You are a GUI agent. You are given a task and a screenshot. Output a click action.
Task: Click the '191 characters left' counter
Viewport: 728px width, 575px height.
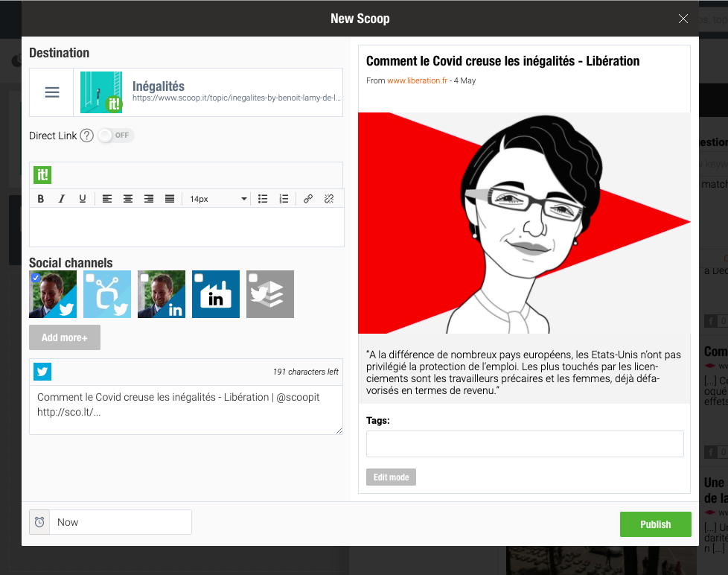tap(305, 372)
